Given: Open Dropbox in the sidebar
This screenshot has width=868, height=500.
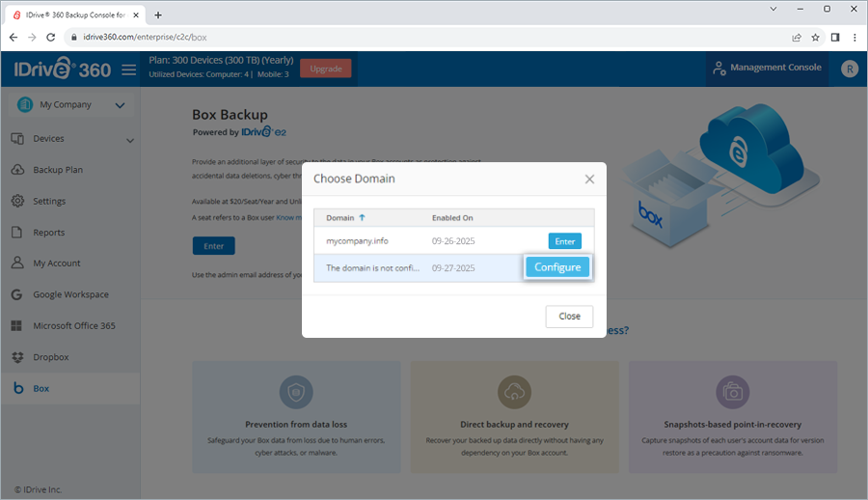Looking at the screenshot, I should click(x=51, y=357).
